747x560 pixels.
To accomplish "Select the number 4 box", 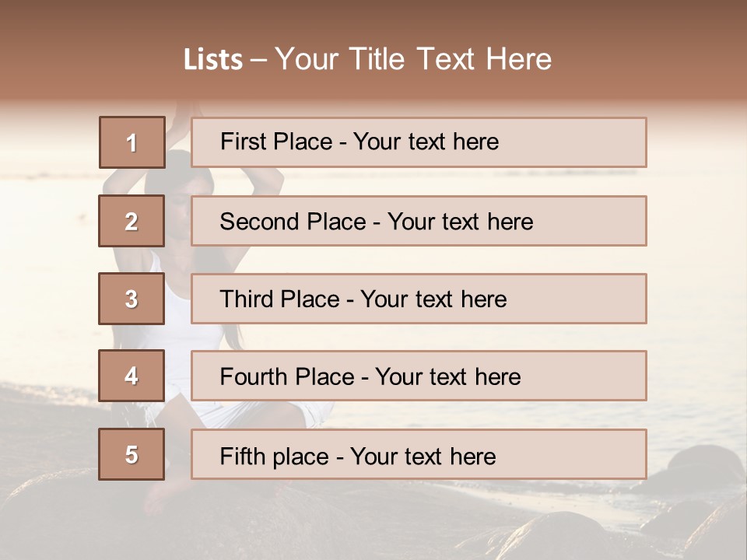I will click(x=132, y=376).
